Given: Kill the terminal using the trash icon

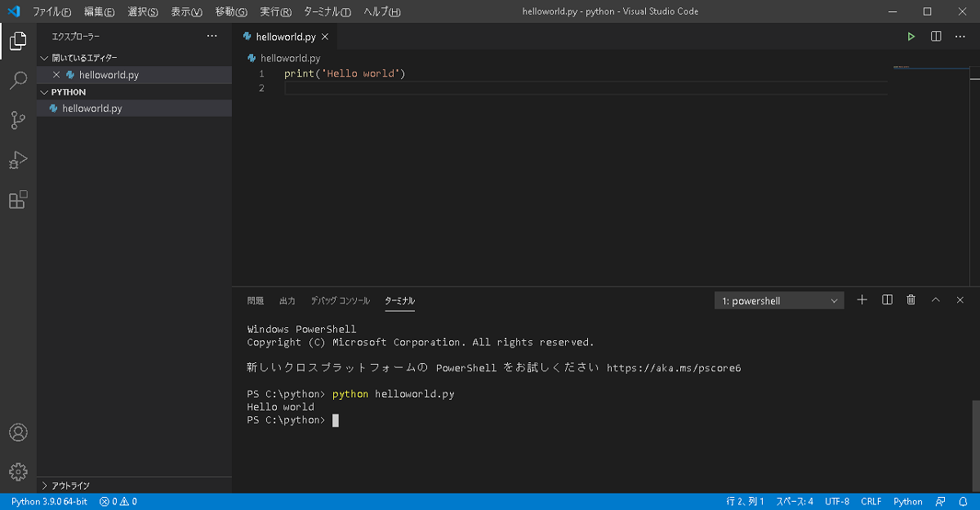Looking at the screenshot, I should pyautogui.click(x=911, y=299).
